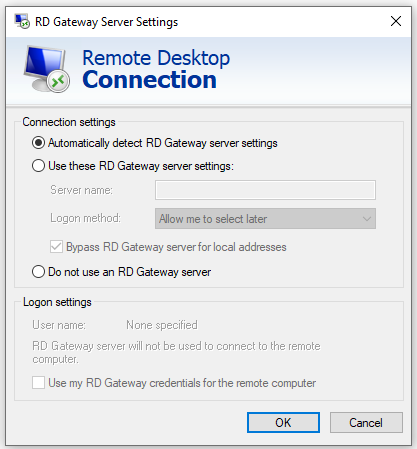Image resolution: width=417 pixels, height=449 pixels.
Task: Click the 'Connection settings' group label
Action: pos(69,122)
